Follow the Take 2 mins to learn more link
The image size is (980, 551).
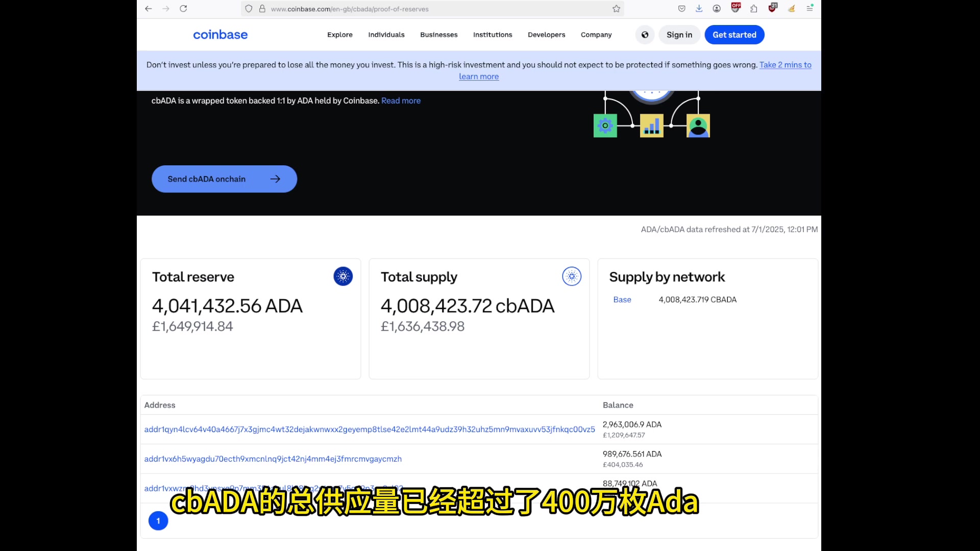pyautogui.click(x=785, y=65)
